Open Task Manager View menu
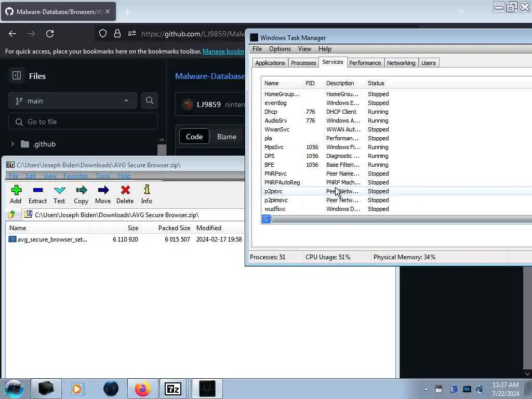The image size is (532, 399). (304, 49)
